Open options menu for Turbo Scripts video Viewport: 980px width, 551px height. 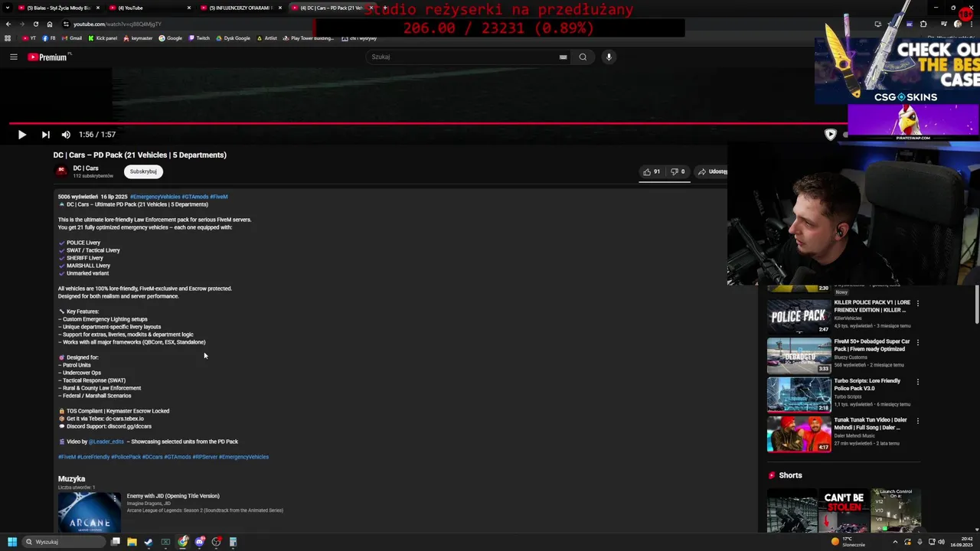point(917,382)
